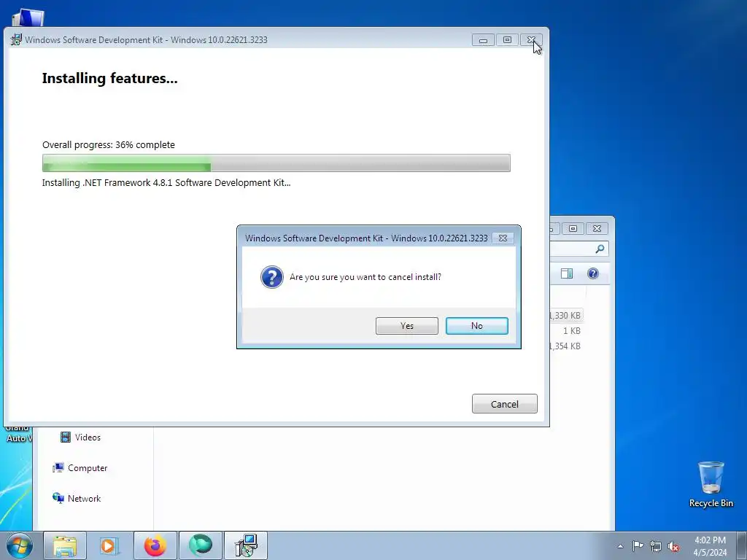The width and height of the screenshot is (747, 560).
Task: Click the muted volume tray icon
Action: [673, 546]
